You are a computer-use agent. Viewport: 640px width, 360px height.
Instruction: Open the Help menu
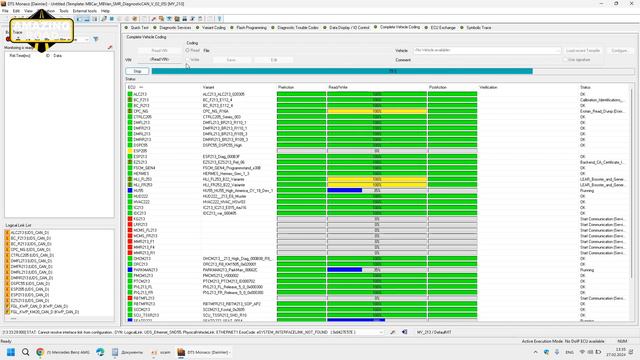click(105, 11)
